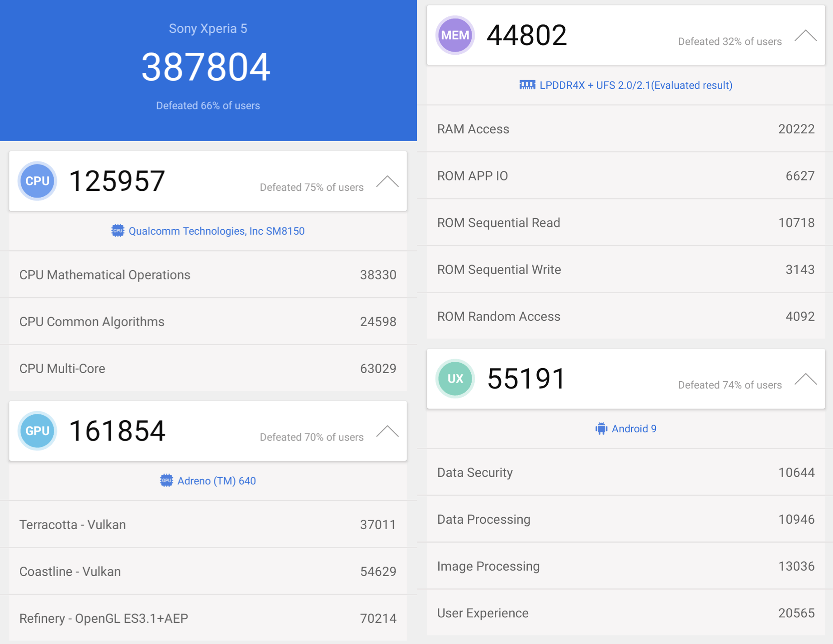The height and width of the screenshot is (644, 833).
Task: Click the value 38330
Action: (378, 275)
